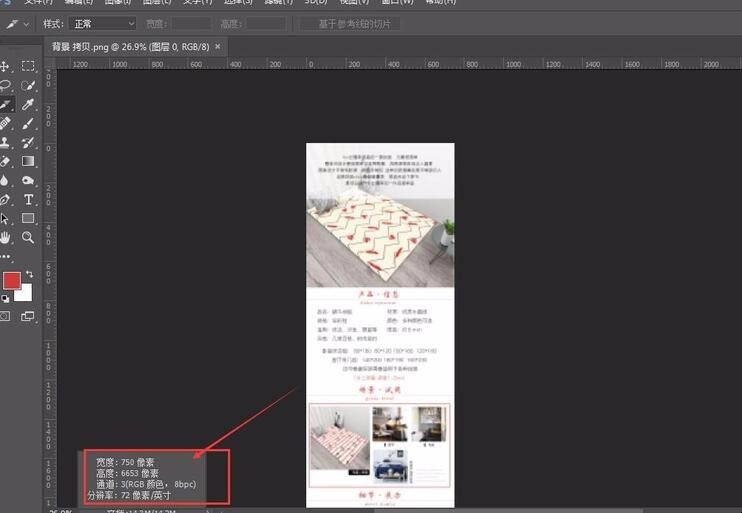Open the red foreground color swatch
742x513 pixels.
click(x=11, y=281)
